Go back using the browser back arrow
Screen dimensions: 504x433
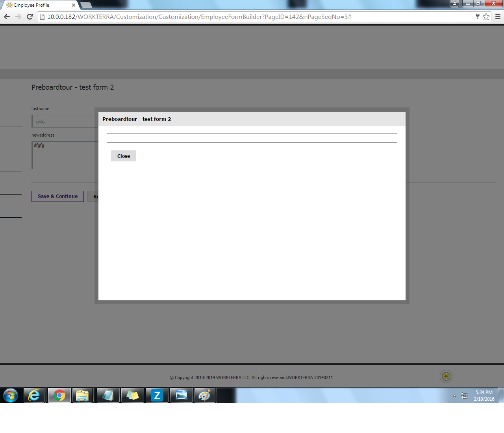(x=7, y=17)
